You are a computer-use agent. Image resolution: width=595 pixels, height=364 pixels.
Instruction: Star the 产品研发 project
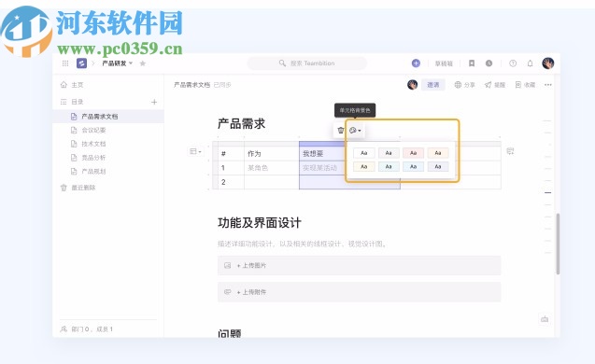tap(143, 63)
